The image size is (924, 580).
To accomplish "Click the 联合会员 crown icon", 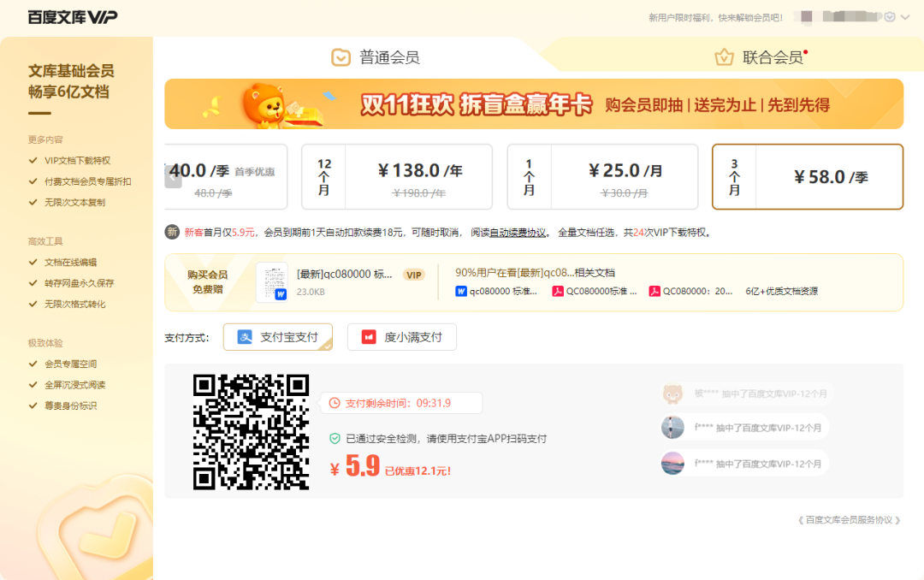I will coord(724,57).
